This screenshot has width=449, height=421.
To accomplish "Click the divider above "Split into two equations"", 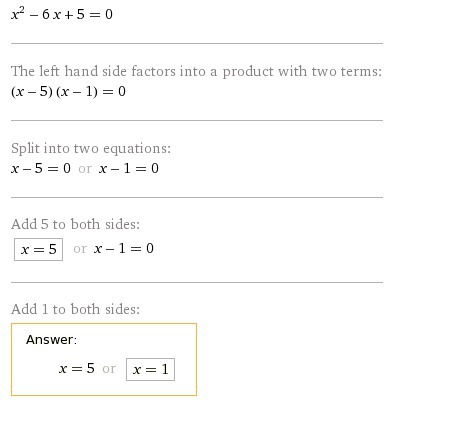I will click(x=197, y=120).
